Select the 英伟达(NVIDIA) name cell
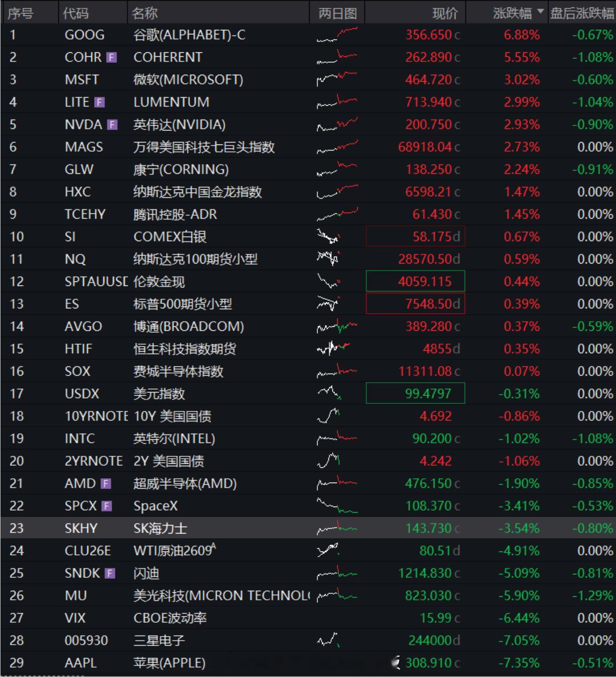The image size is (616, 677). (x=179, y=125)
